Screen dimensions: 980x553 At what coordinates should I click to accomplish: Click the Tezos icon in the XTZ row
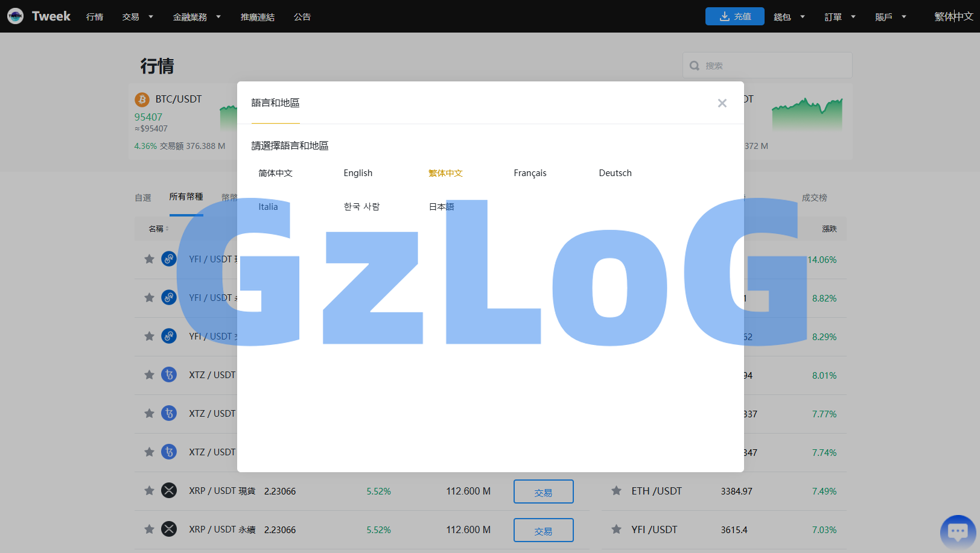pyautogui.click(x=169, y=375)
